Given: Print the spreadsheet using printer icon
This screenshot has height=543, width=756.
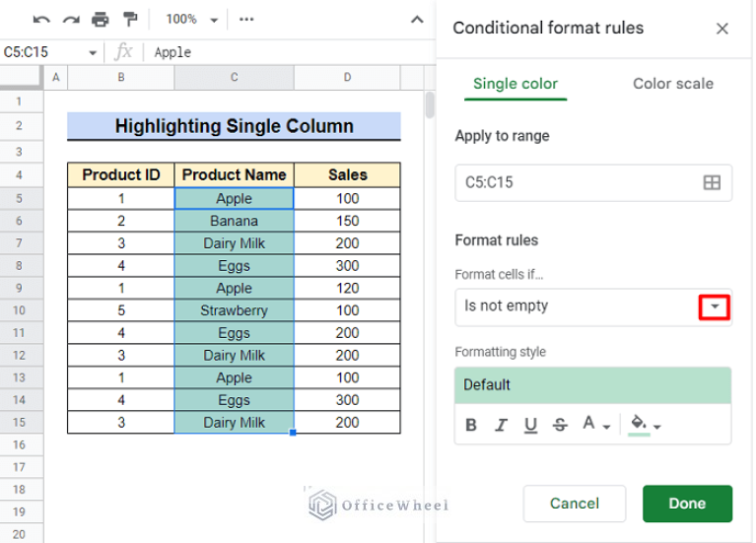Looking at the screenshot, I should [100, 19].
